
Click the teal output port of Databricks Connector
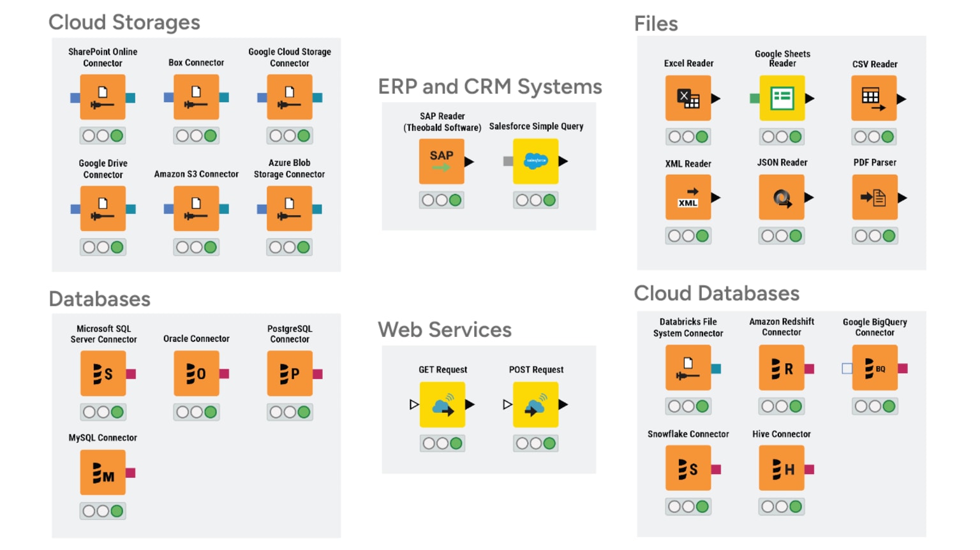716,369
